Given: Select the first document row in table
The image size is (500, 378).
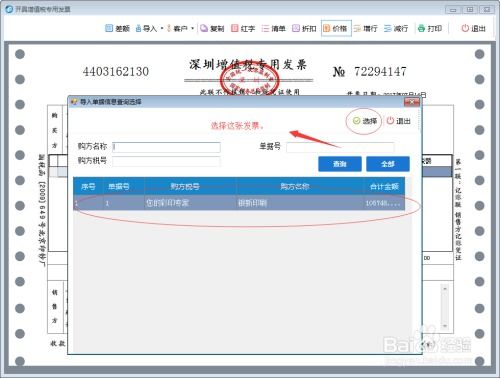Looking at the screenshot, I should point(239,203).
